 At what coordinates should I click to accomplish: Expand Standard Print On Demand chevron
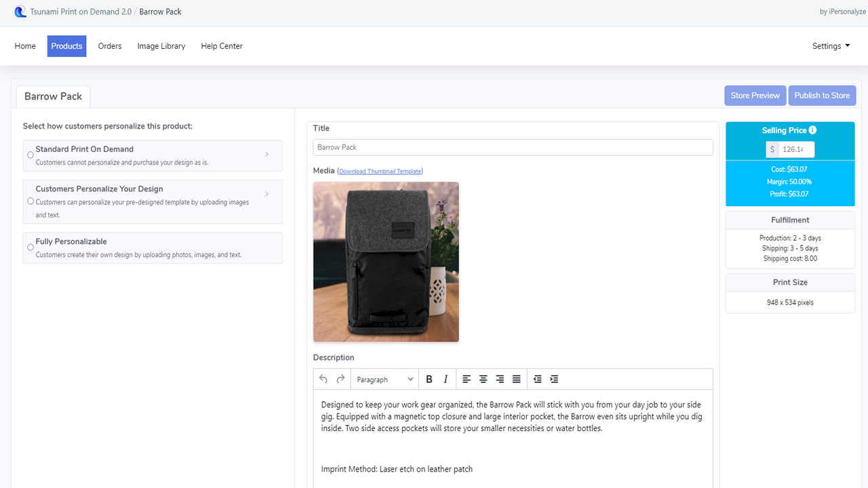[x=267, y=155]
